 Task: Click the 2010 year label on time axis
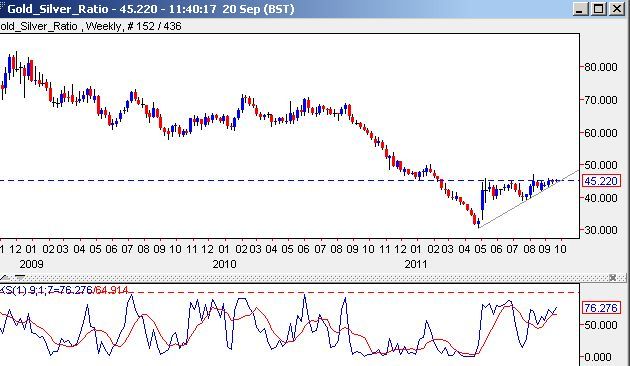(x=225, y=264)
